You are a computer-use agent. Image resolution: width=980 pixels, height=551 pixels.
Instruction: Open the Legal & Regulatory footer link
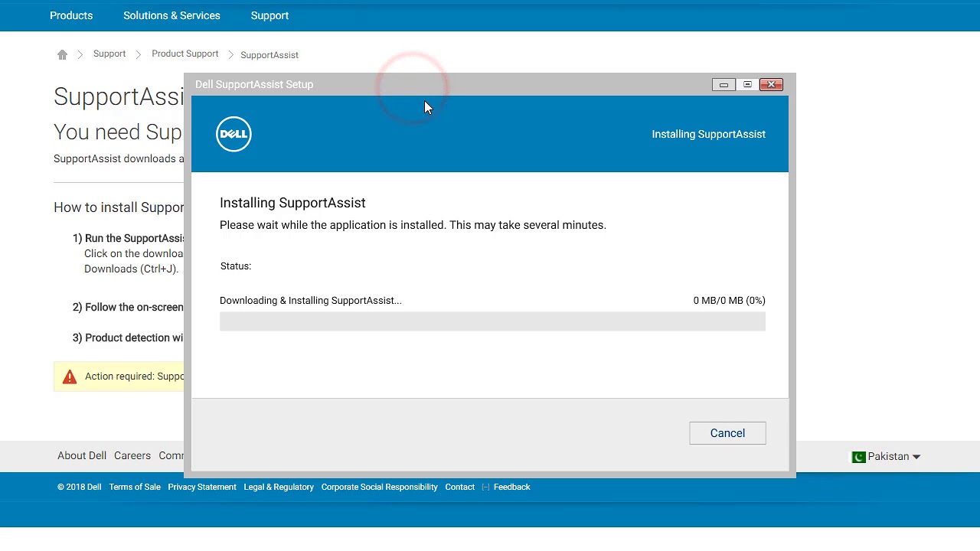(279, 487)
